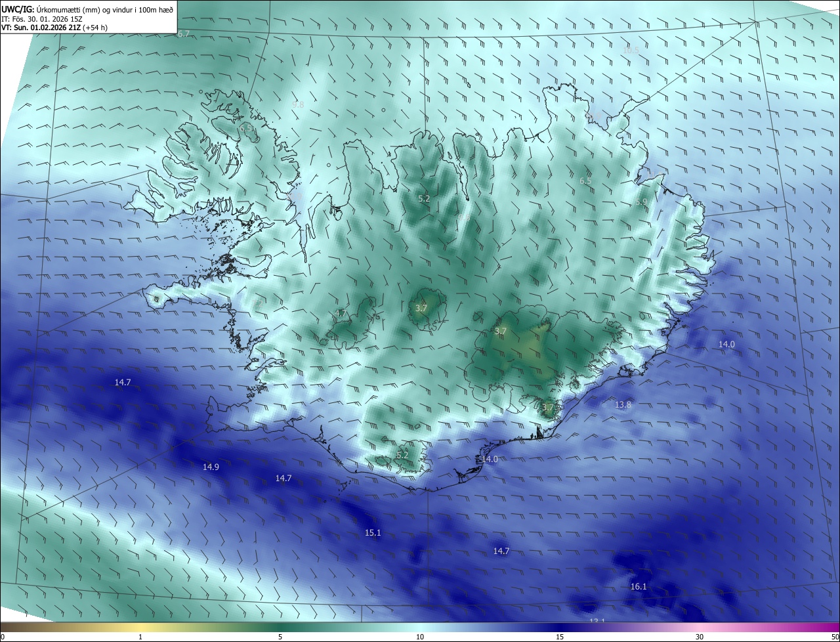Click the 9.8 value north of the Westfjords
Screen dimensions: 840x642
click(x=298, y=104)
